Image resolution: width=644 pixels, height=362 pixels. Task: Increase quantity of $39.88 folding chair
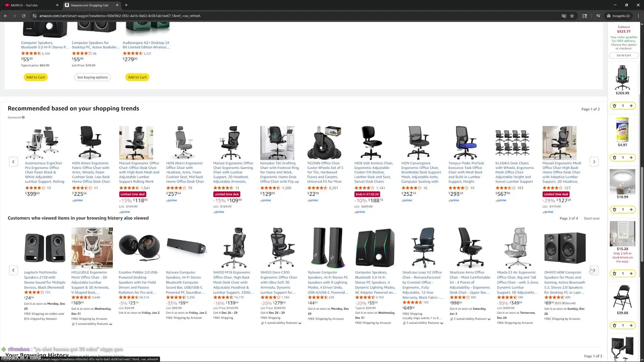point(631,325)
